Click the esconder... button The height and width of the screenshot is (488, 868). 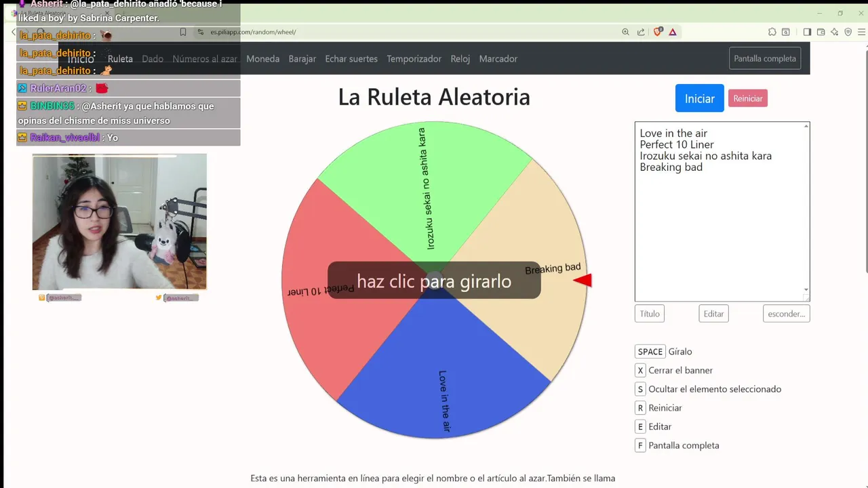click(787, 314)
